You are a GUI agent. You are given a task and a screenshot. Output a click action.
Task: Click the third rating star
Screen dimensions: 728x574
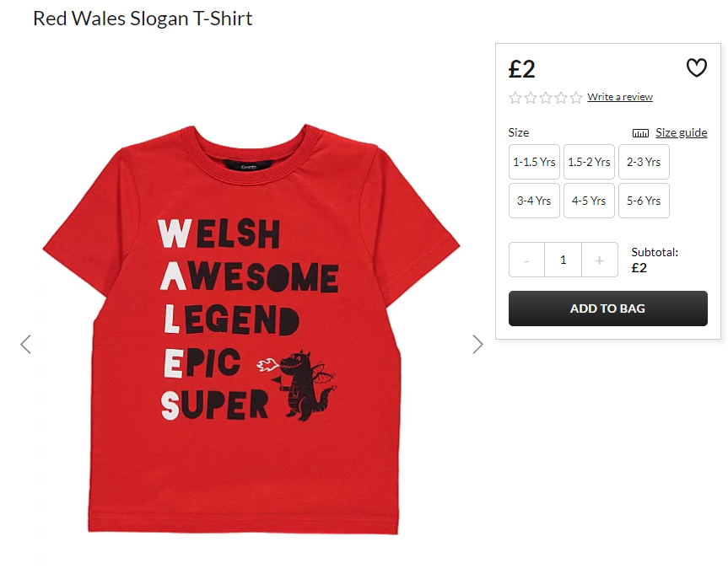point(546,98)
